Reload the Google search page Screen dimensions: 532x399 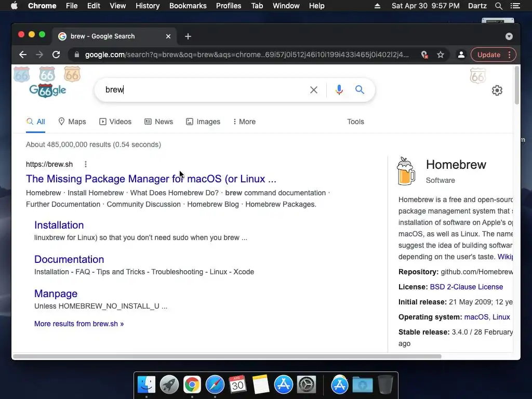pos(56,55)
